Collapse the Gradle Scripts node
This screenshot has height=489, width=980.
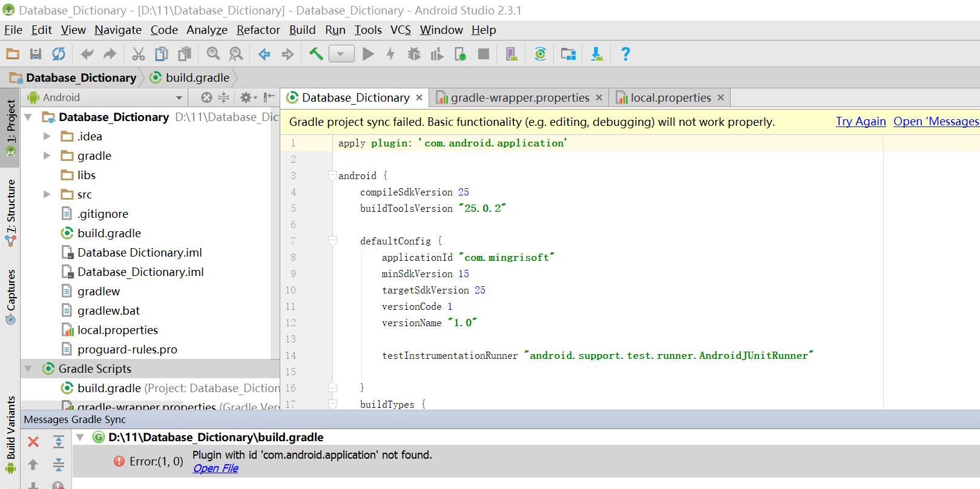28,369
